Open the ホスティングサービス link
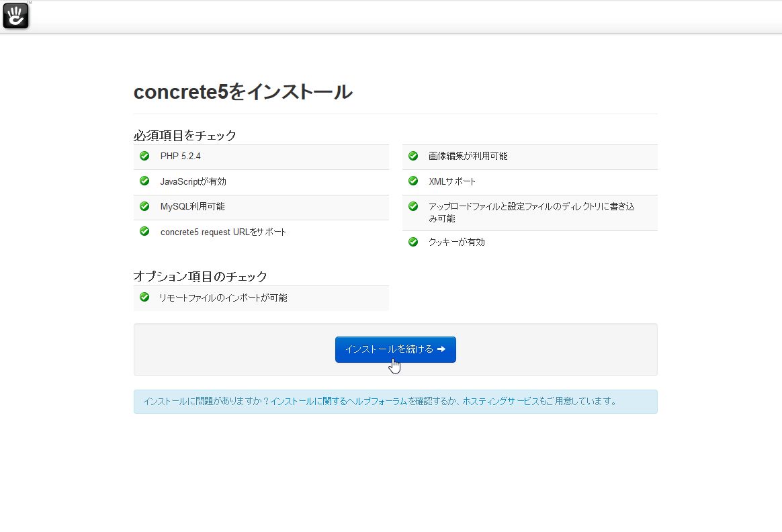This screenshot has width=782, height=532. coord(501,402)
